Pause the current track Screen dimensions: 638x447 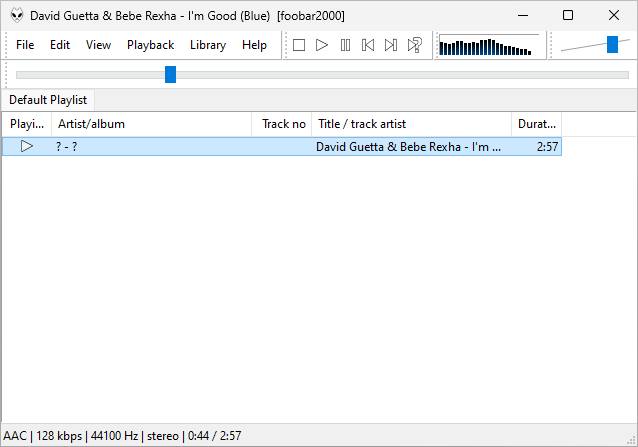click(345, 45)
